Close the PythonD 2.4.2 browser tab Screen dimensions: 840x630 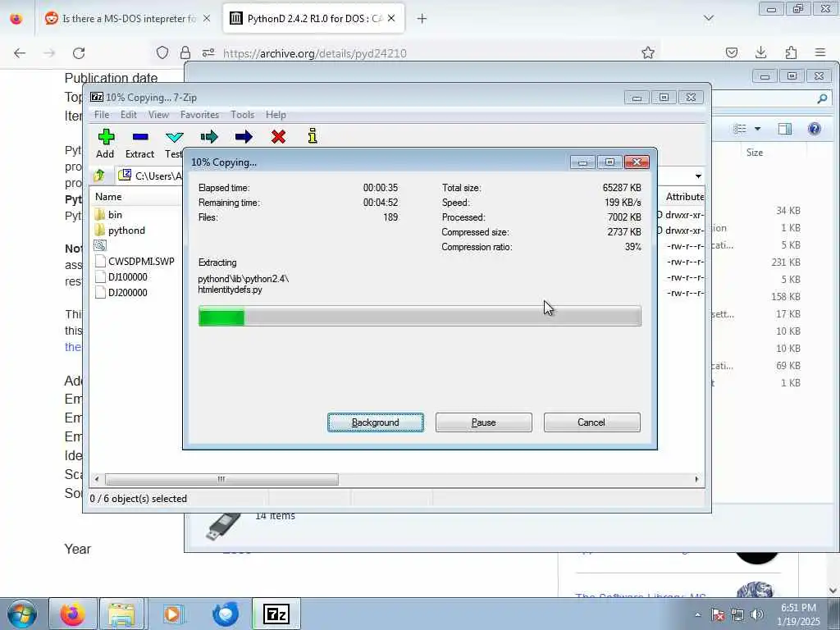coord(391,18)
